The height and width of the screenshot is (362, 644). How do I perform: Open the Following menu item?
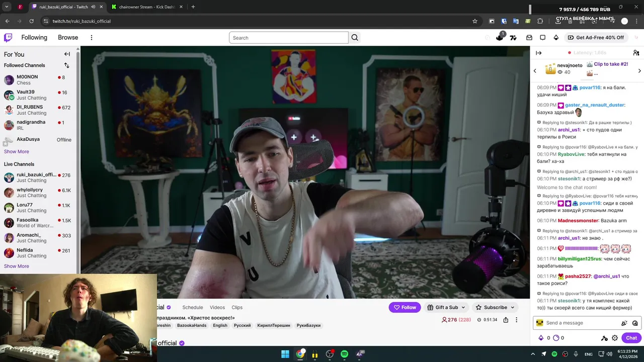click(x=34, y=38)
